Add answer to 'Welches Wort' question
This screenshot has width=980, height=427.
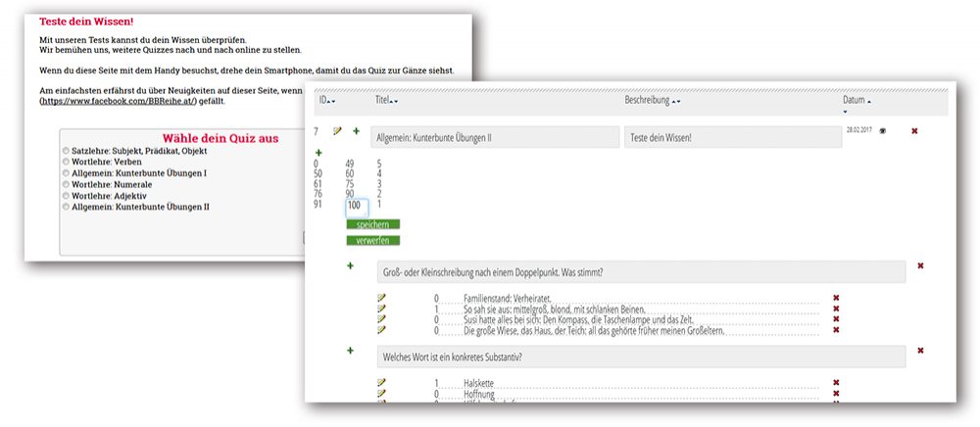[x=350, y=351]
